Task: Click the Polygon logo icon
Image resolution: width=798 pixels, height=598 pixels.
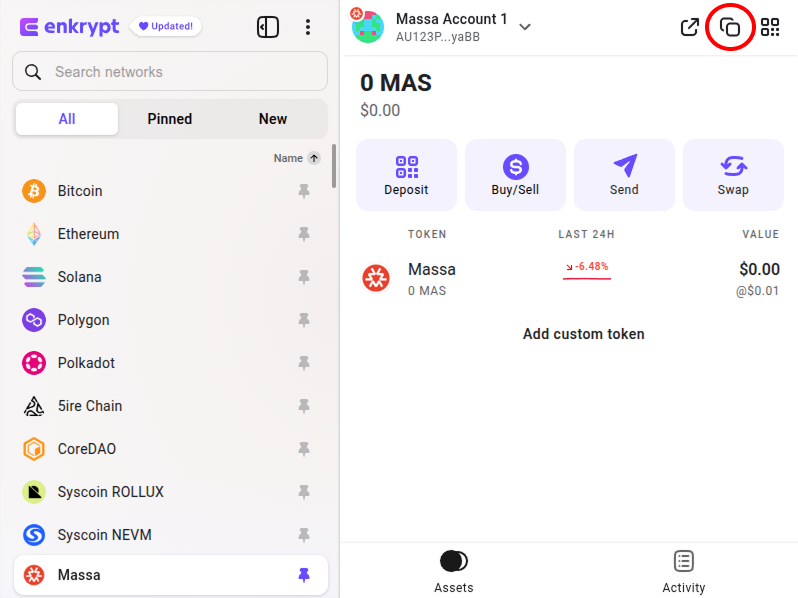Action: click(34, 320)
